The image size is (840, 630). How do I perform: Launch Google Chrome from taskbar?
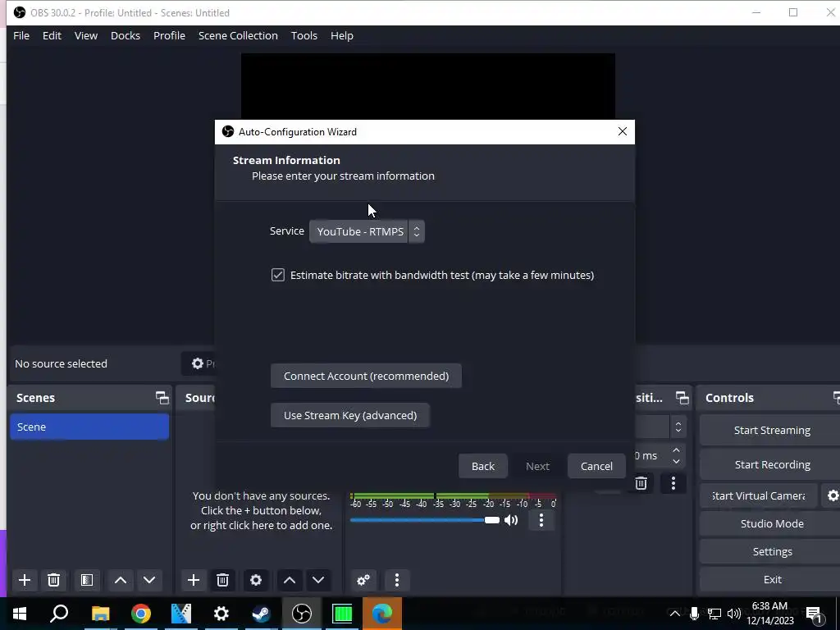pyautogui.click(x=141, y=614)
